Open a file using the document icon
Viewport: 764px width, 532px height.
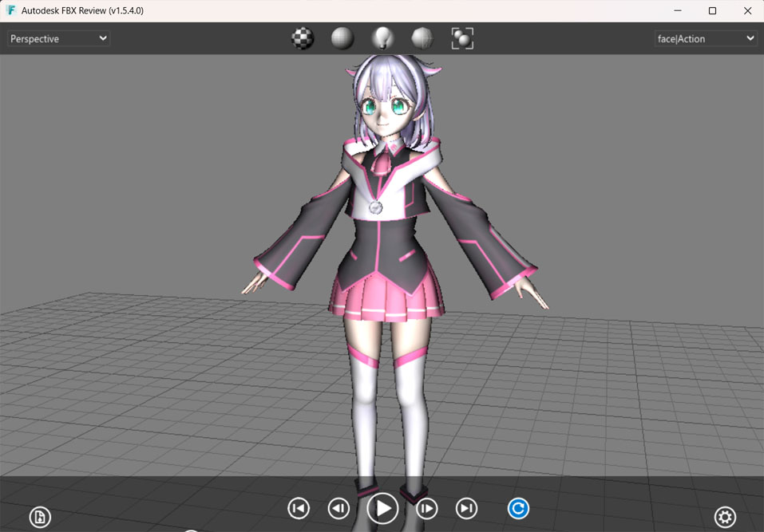click(40, 517)
